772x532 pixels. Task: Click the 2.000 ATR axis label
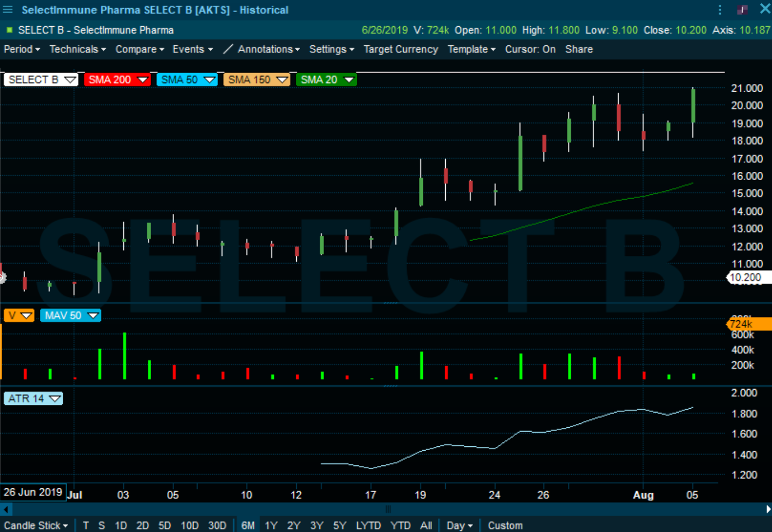744,393
